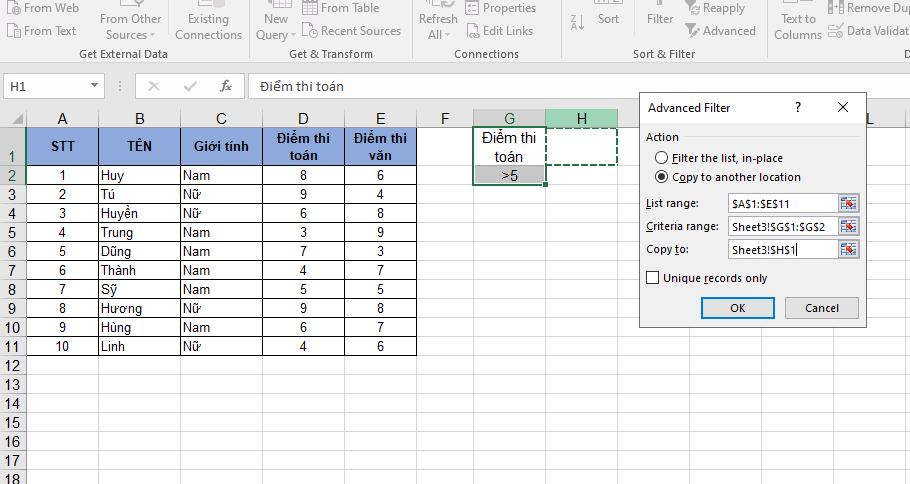910x484 pixels.
Task: Select the cell with name Sỹ
Action: 139,290
